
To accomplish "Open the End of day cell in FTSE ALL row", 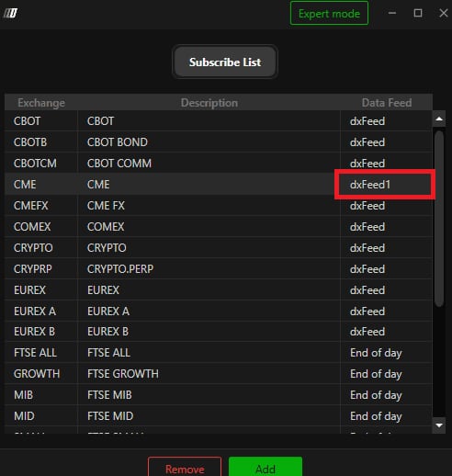I will pyautogui.click(x=387, y=353).
